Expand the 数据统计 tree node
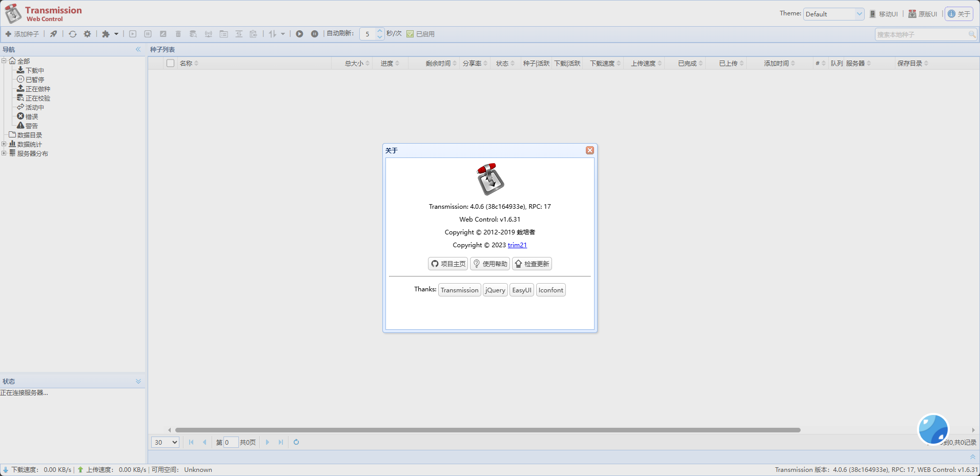This screenshot has width=980, height=476. (4, 144)
